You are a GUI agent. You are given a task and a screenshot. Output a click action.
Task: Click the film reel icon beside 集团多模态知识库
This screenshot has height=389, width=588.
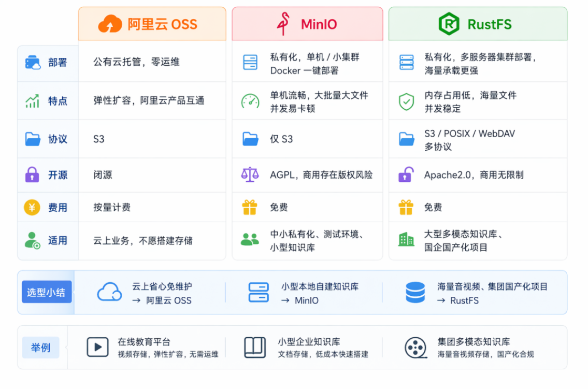point(415,348)
